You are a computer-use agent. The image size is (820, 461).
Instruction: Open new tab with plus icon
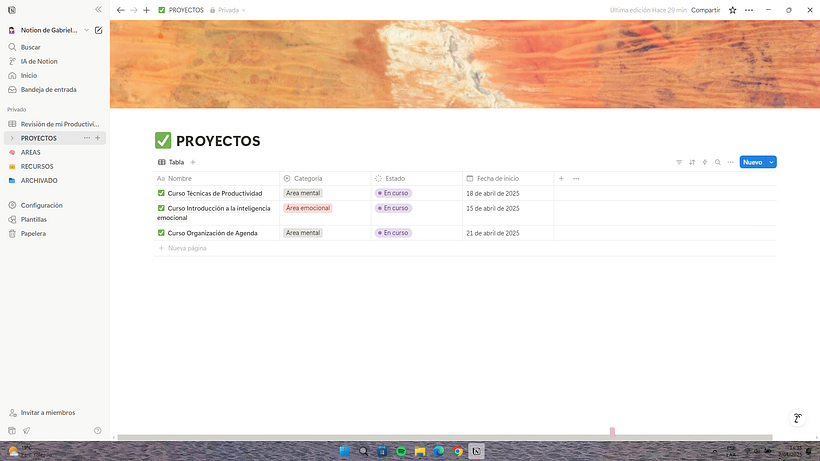(x=146, y=10)
